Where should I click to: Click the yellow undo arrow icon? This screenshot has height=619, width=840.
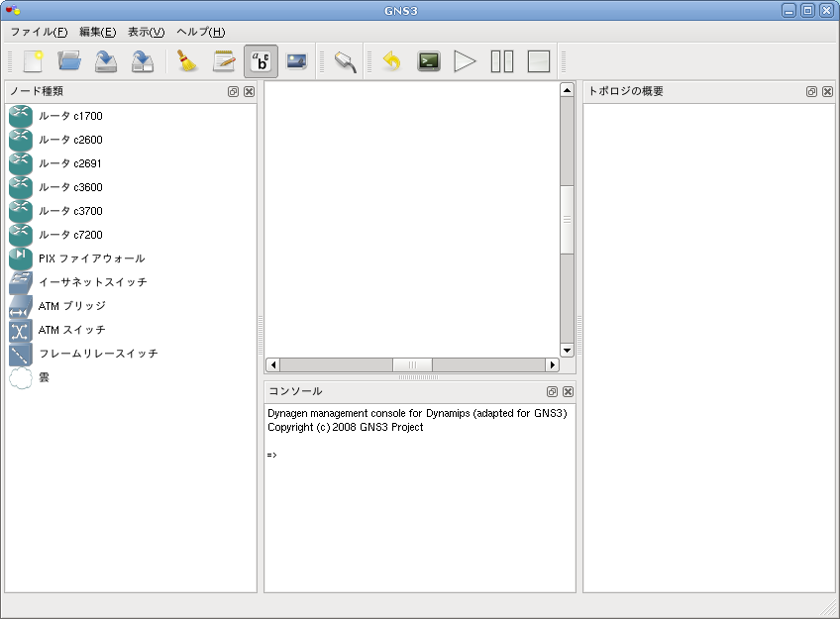click(x=392, y=61)
